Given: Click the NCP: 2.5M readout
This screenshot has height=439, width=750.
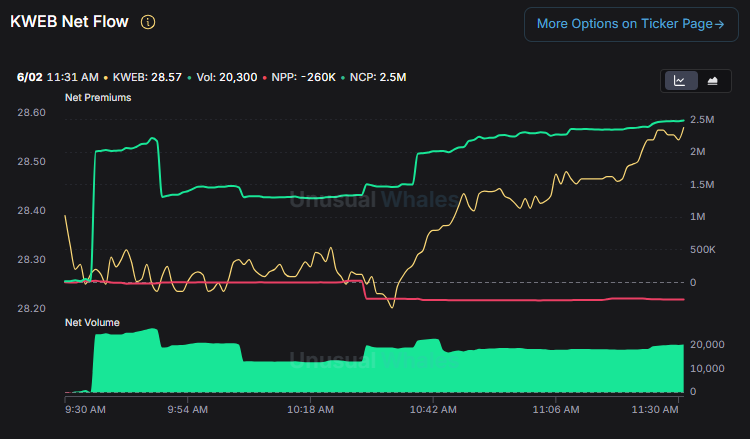Looking at the screenshot, I should (378, 77).
